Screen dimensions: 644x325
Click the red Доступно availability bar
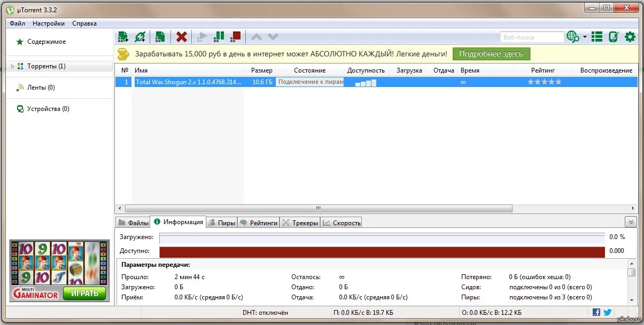pos(382,251)
